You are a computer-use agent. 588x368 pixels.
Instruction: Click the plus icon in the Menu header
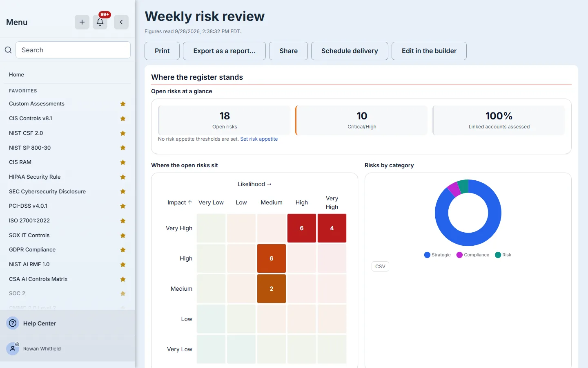tap(82, 22)
